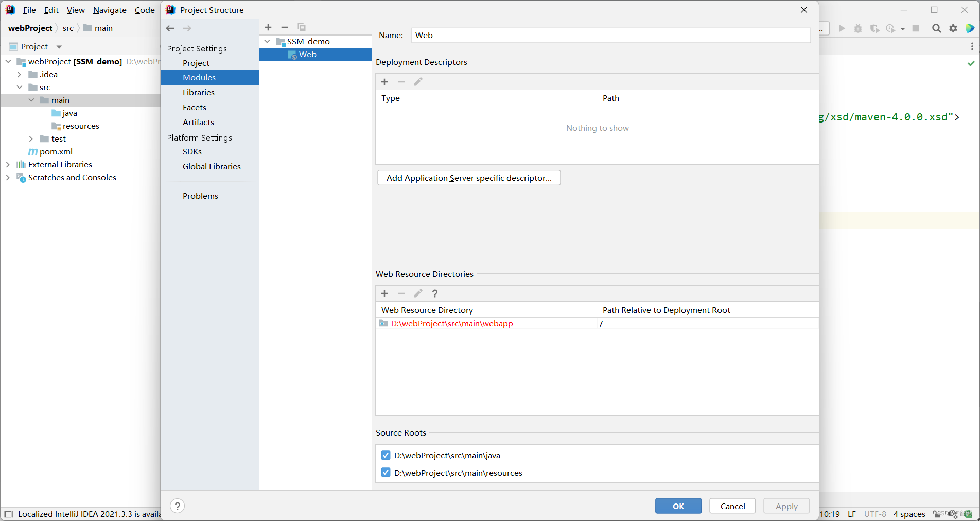Expand External Libraries node
Image resolution: width=980 pixels, height=521 pixels.
click(8, 164)
